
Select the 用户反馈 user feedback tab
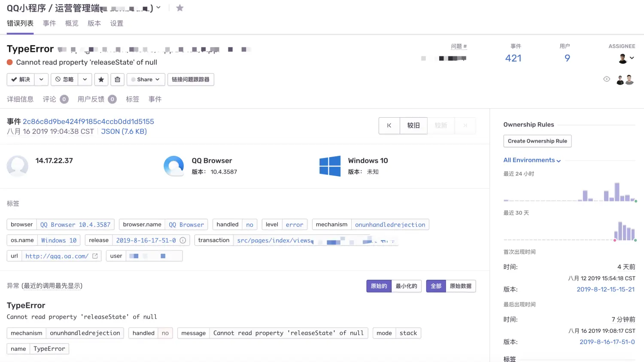[97, 99]
